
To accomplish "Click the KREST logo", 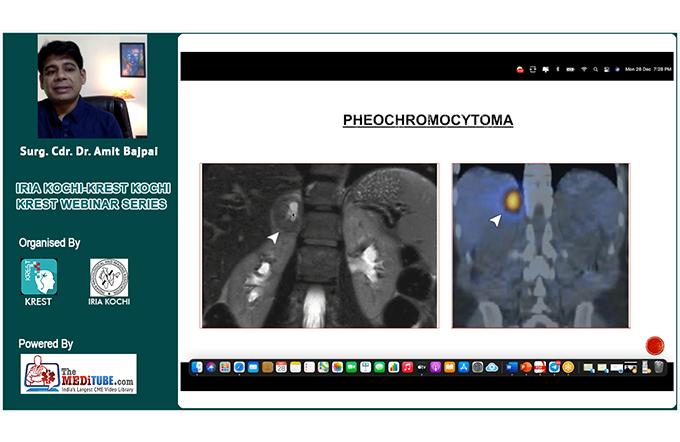I will (x=39, y=277).
